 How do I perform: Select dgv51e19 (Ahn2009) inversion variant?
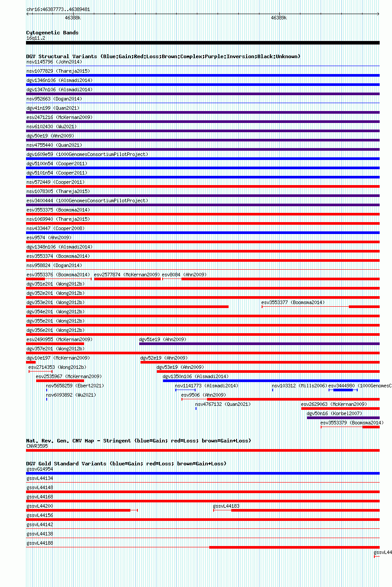259,344
